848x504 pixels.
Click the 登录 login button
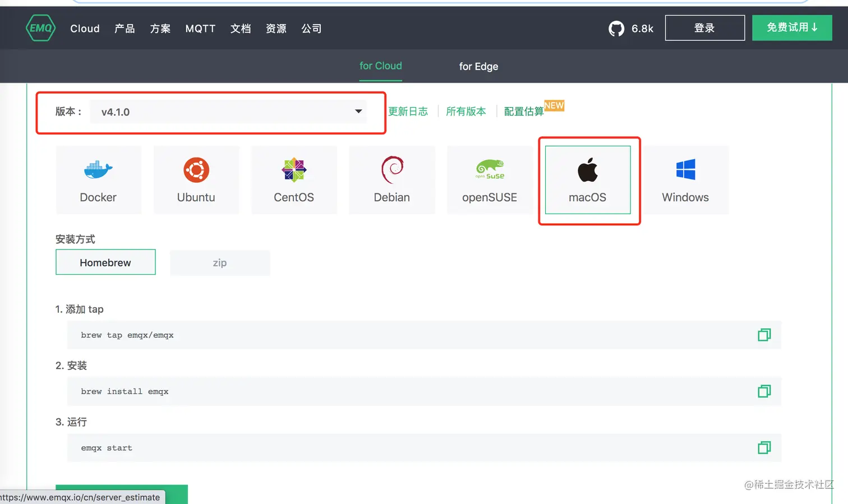tap(705, 28)
